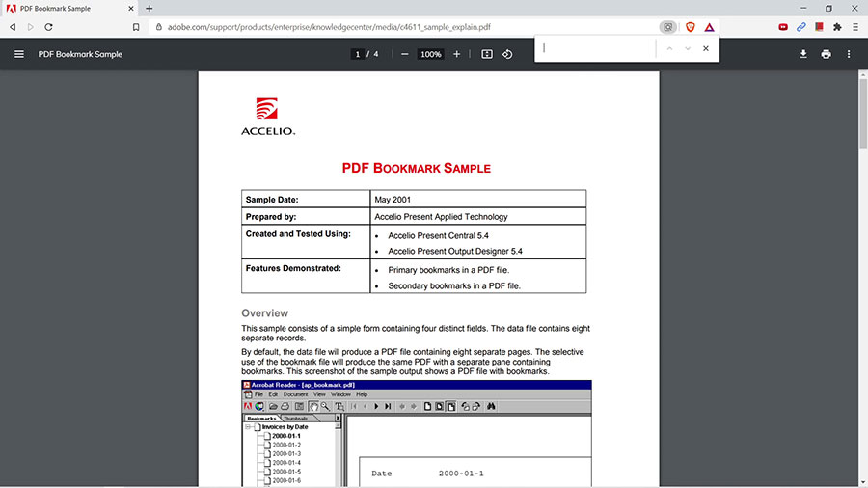Click the scrollbar up arrow
This screenshot has height=488, width=868.
(x=863, y=74)
